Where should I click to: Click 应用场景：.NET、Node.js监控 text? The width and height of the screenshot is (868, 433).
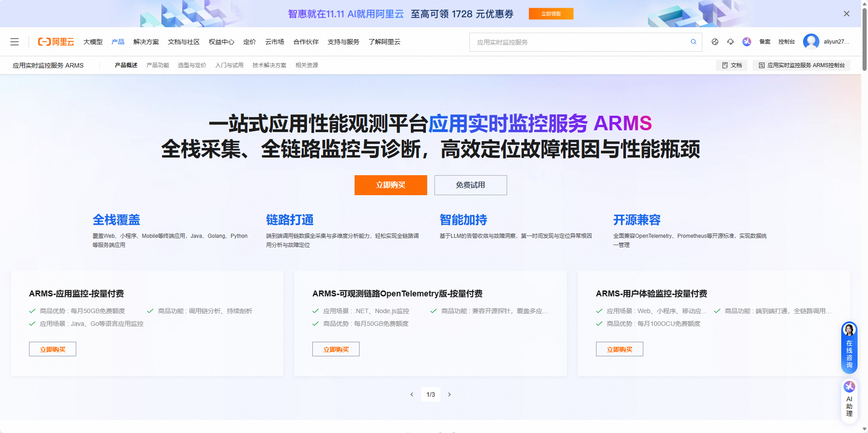pos(366,311)
